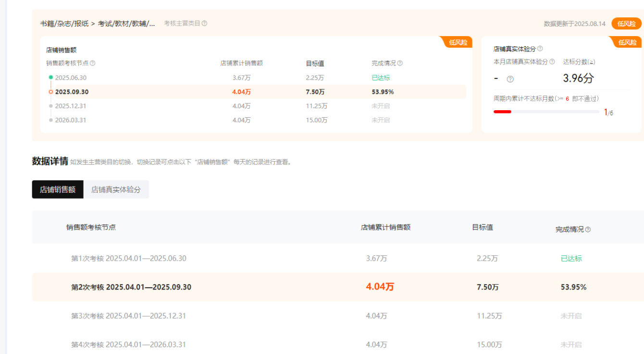The height and width of the screenshot is (354, 644).
Task: Click help icon beside 完成情况 in top card
Action: [x=400, y=63]
